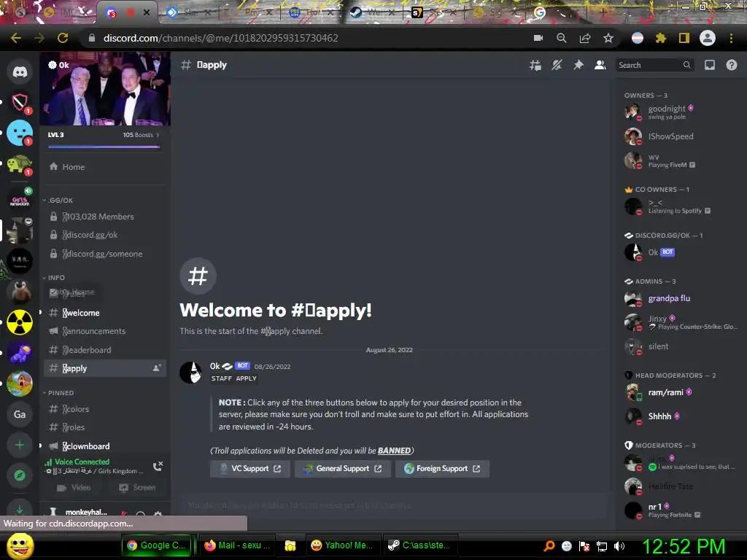Screen dimensions: 747x560
Task: Open Chrome extensions puzzle icon
Action: (660, 38)
